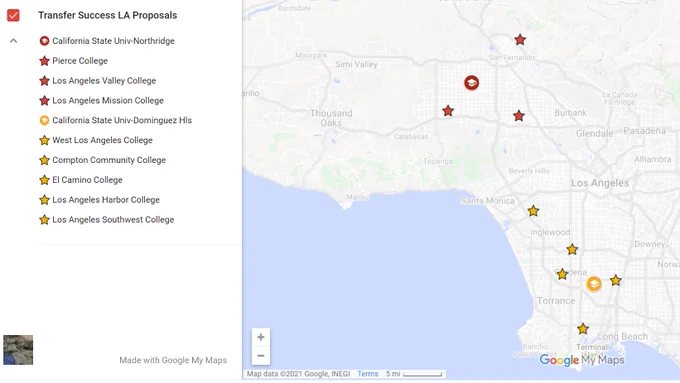Click the 'Made with Google My Maps' text
This screenshot has height=383, width=680.
click(x=173, y=360)
